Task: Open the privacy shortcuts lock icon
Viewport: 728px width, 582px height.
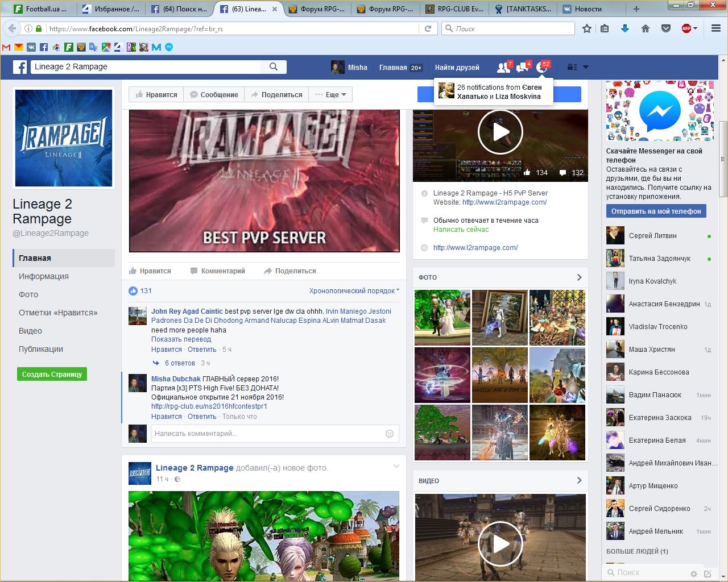Action: pyautogui.click(x=572, y=67)
